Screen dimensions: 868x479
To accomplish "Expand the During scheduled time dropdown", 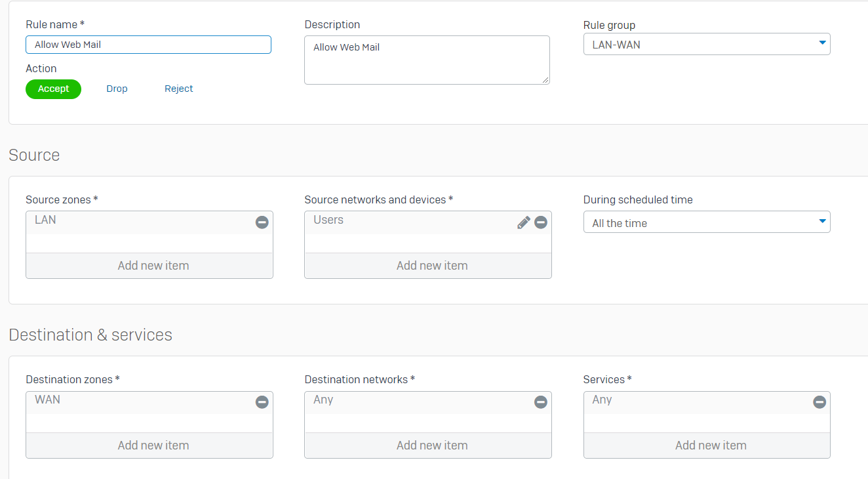I will 706,222.
